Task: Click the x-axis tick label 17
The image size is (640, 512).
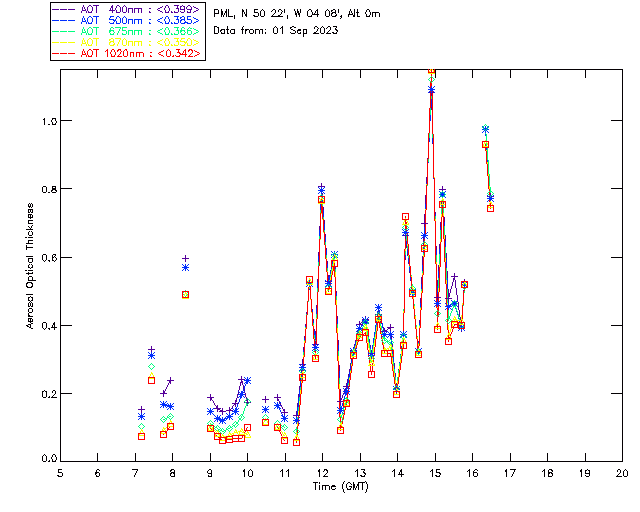Action: tap(510, 473)
